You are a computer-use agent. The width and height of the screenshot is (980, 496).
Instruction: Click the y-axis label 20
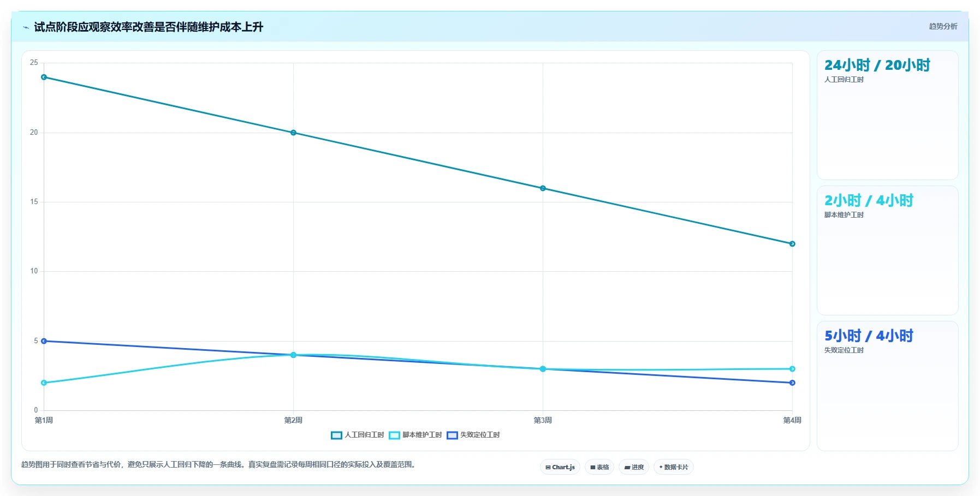click(34, 133)
